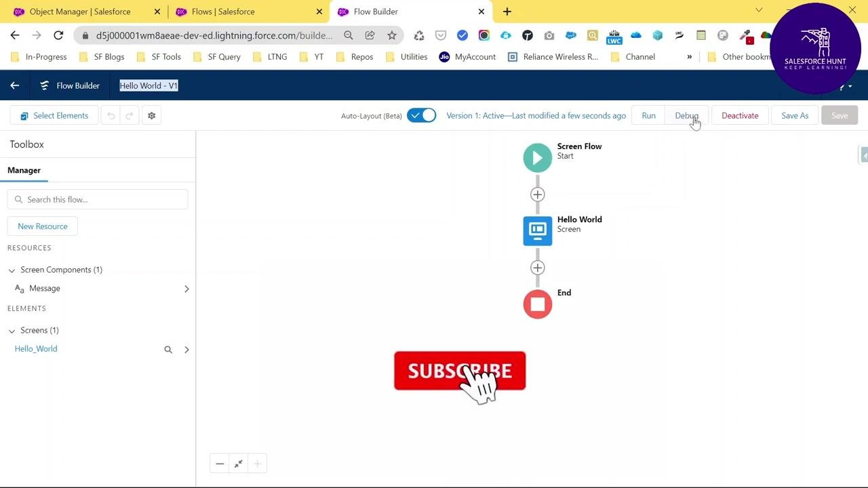Click the Hello World - V1 flow title
The height and width of the screenshot is (488, 868).
[149, 85]
